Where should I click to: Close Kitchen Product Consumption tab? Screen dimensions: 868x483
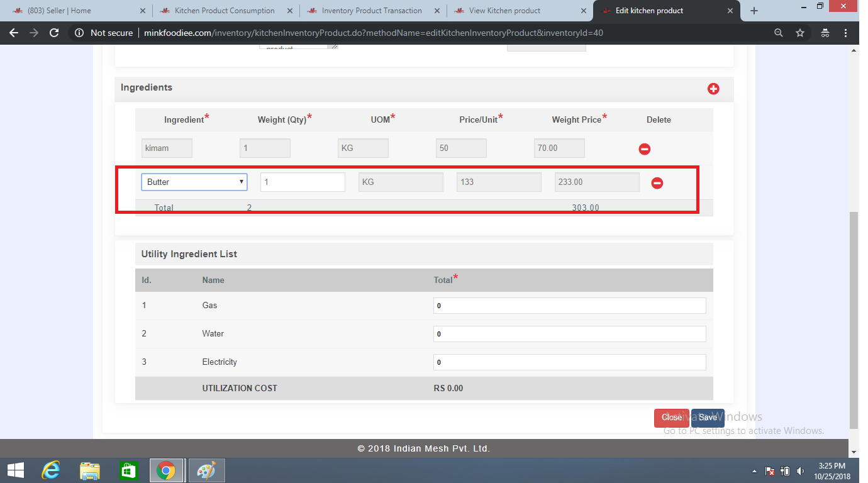[x=289, y=11]
